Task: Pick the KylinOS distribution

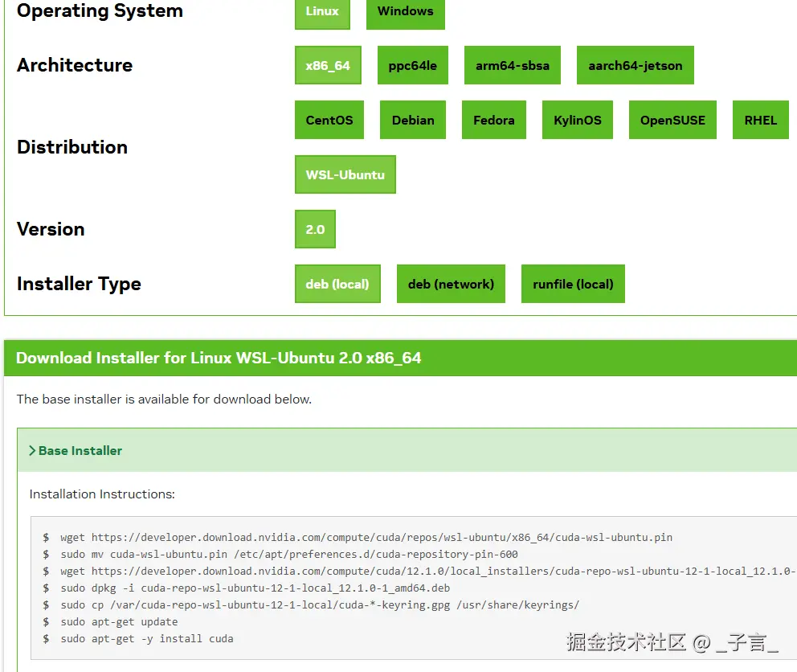Action: [x=578, y=120]
